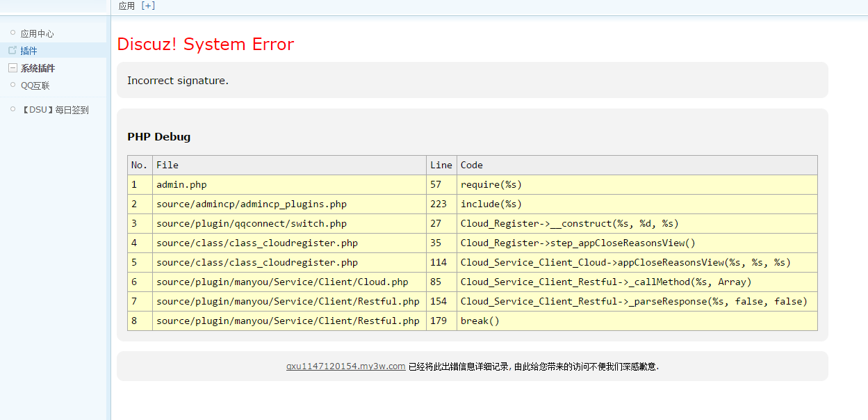Click the bullet icon beside QQ互联
This screenshot has width=868, height=420.
pyautogui.click(x=13, y=84)
